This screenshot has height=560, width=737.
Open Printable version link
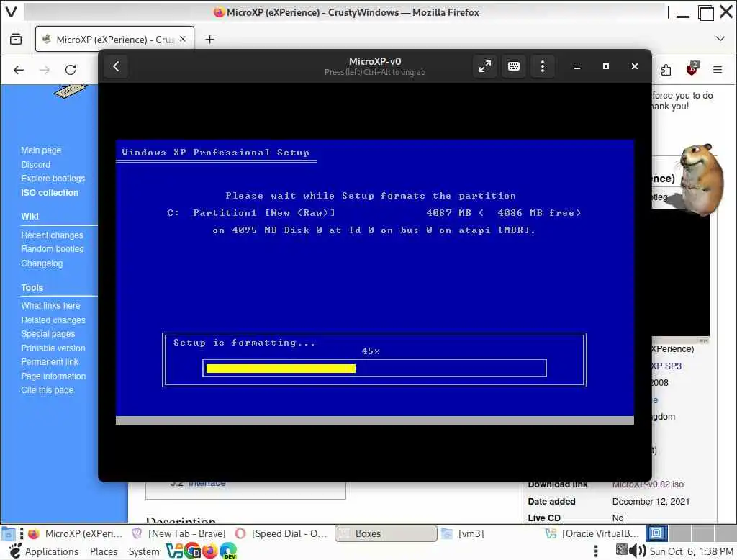point(53,348)
